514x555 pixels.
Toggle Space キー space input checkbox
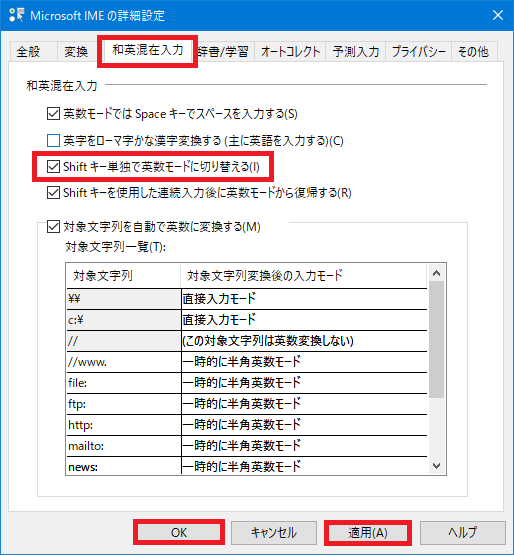pos(53,114)
